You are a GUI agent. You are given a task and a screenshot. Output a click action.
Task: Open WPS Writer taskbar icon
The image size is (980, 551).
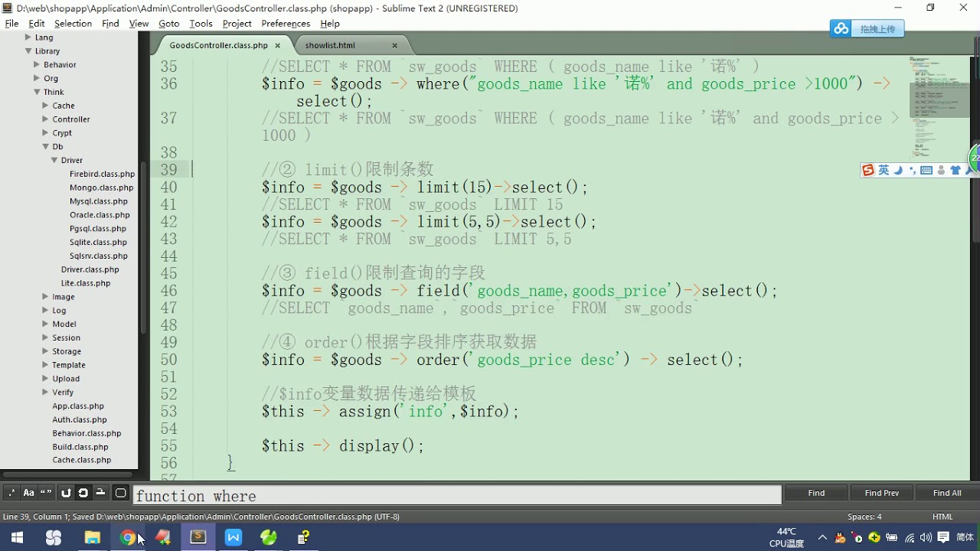click(234, 537)
